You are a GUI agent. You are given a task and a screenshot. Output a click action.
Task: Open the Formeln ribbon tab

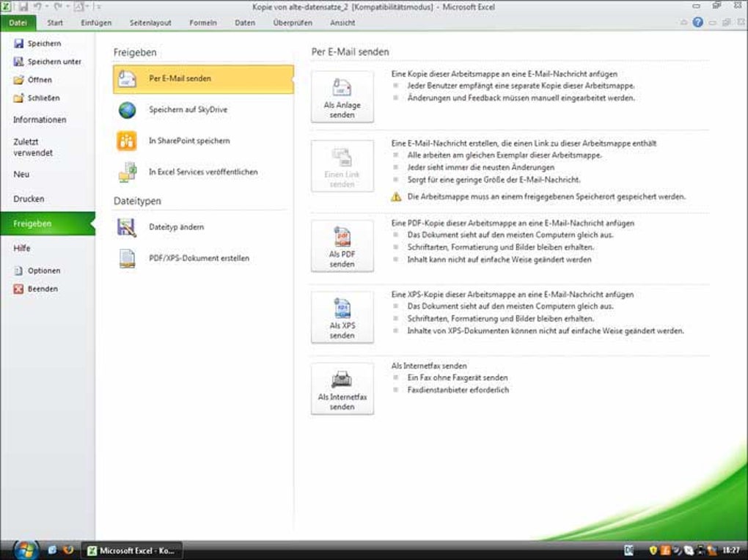point(202,23)
